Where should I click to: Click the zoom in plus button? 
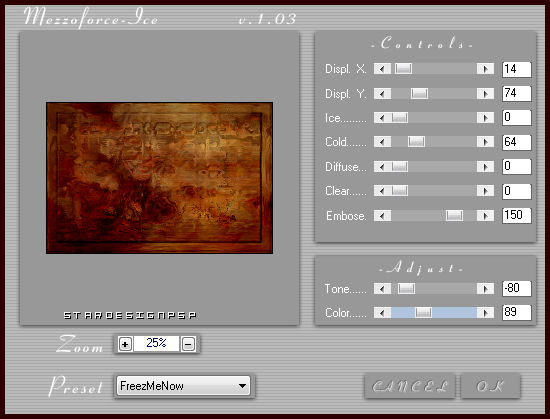(x=125, y=344)
